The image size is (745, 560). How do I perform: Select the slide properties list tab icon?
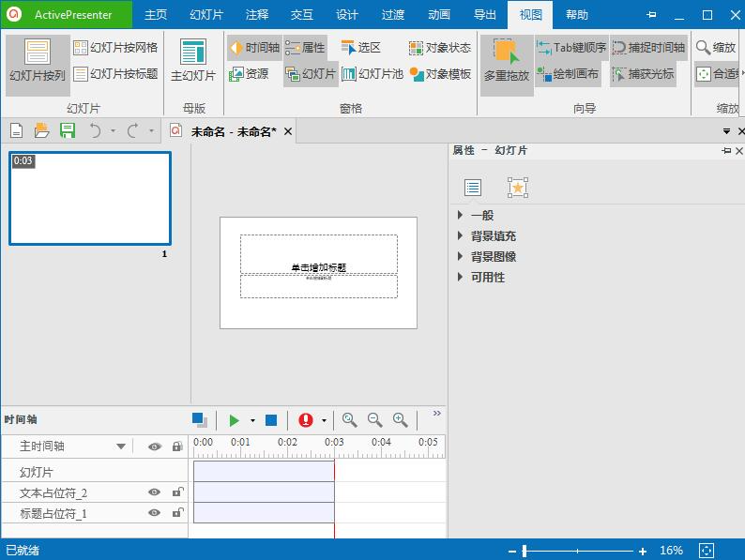click(473, 188)
